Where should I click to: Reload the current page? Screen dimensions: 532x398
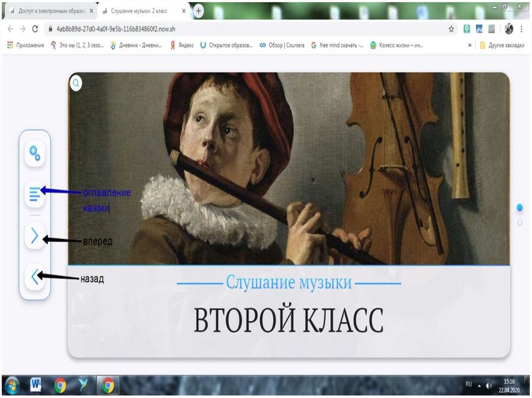pos(35,29)
